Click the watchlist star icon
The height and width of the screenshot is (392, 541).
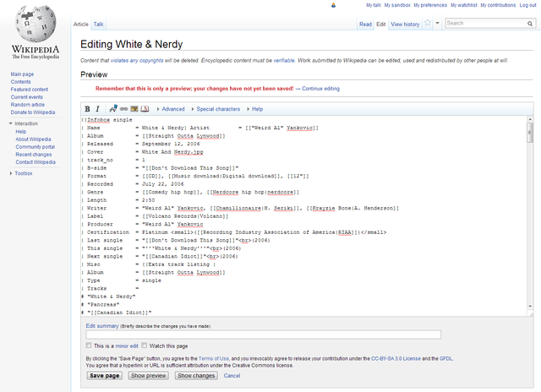[x=428, y=24]
